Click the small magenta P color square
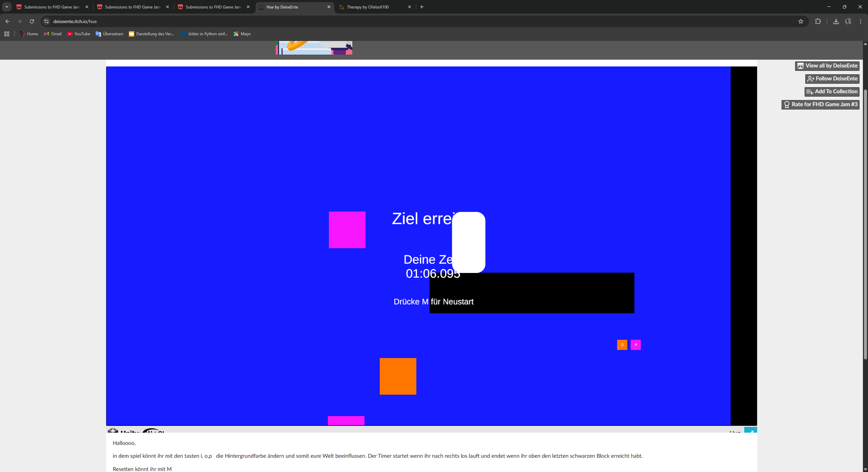 [635, 345]
